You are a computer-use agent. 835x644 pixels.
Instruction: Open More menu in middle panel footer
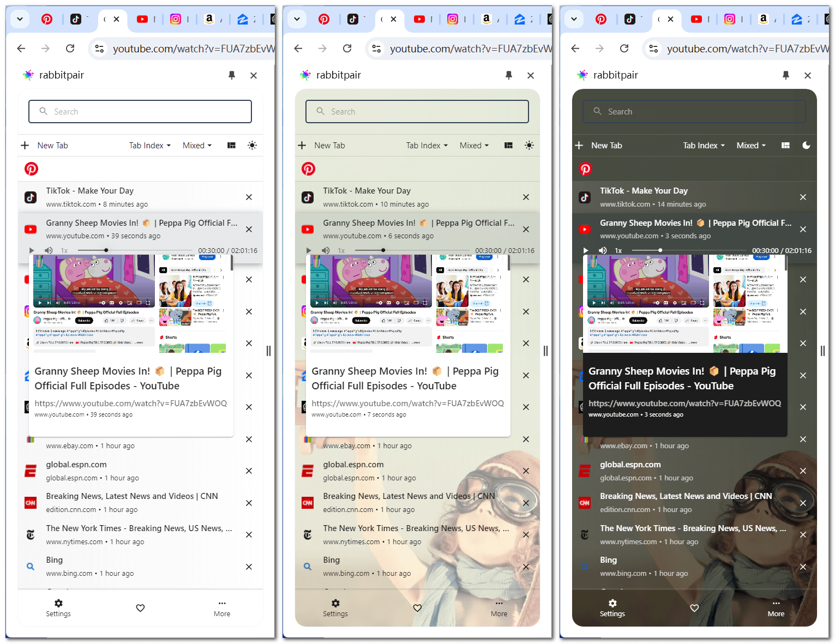499,608
